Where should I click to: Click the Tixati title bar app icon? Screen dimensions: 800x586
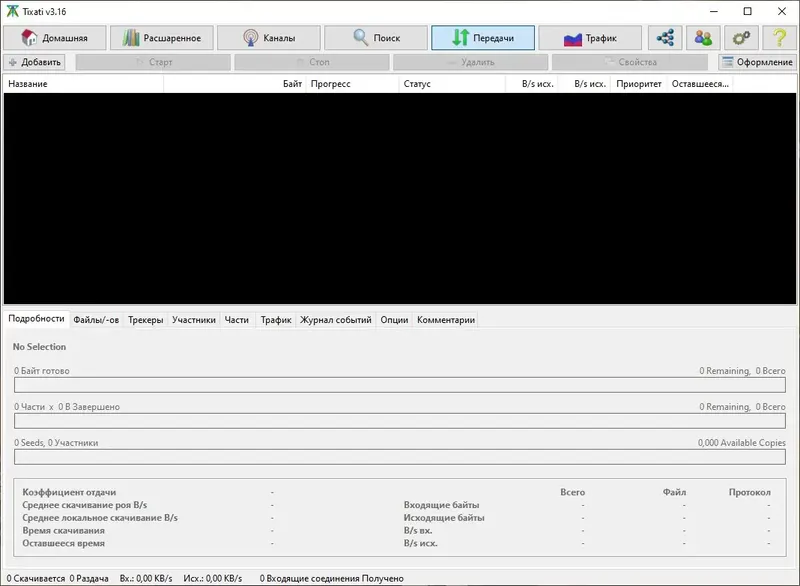(12, 11)
